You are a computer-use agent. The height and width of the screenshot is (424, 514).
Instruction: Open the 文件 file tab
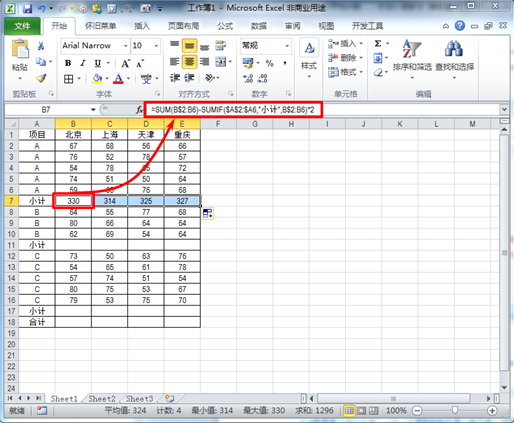pos(22,26)
